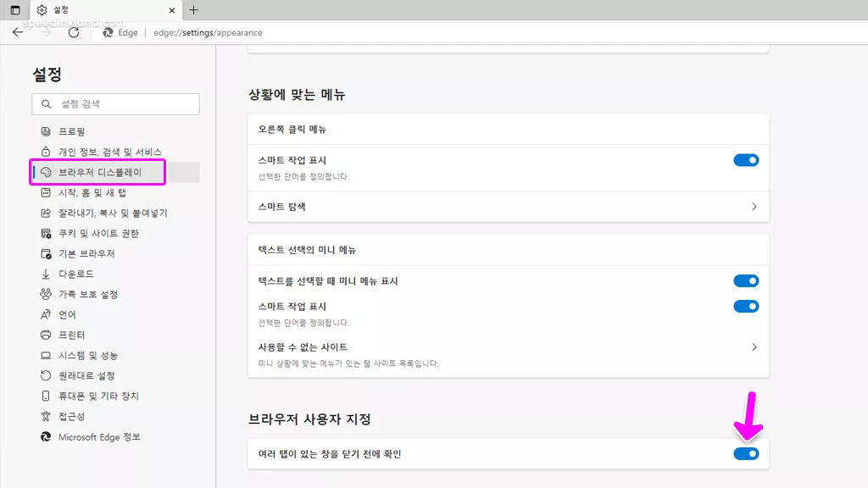Click the 프로필 profile icon

pos(46,131)
